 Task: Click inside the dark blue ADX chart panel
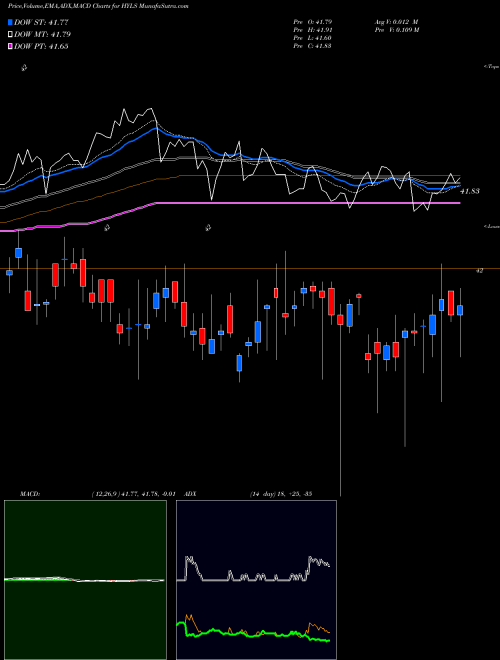[x=256, y=580]
